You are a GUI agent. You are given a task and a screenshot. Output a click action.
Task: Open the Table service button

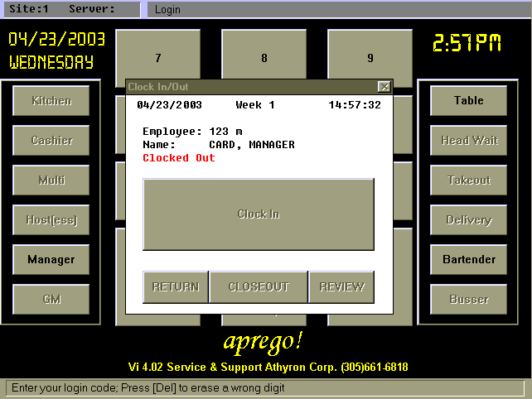click(x=468, y=101)
